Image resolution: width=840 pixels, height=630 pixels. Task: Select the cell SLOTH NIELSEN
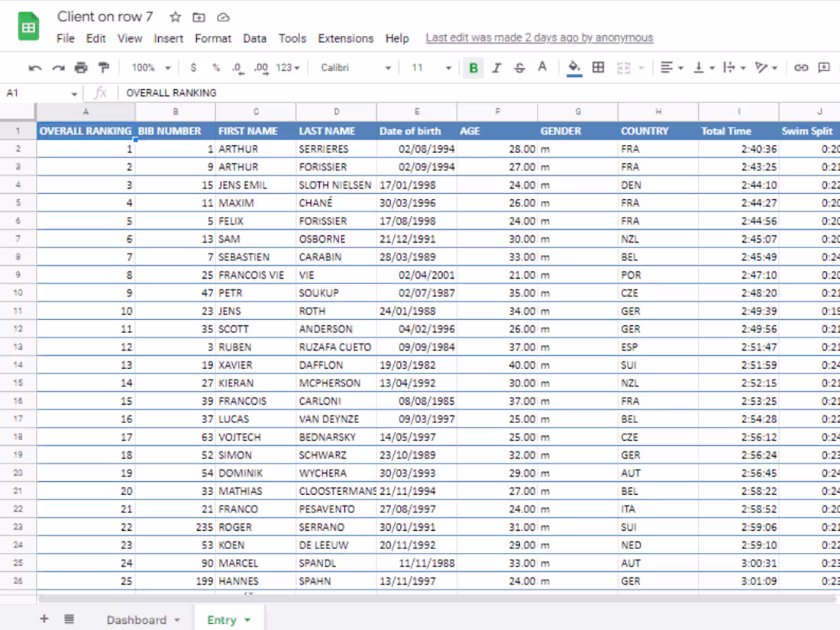[x=337, y=185]
